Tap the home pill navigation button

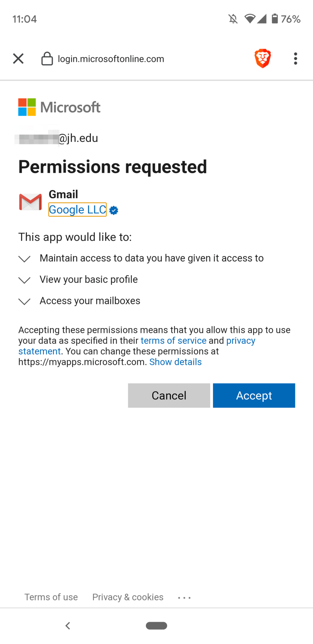point(156,625)
